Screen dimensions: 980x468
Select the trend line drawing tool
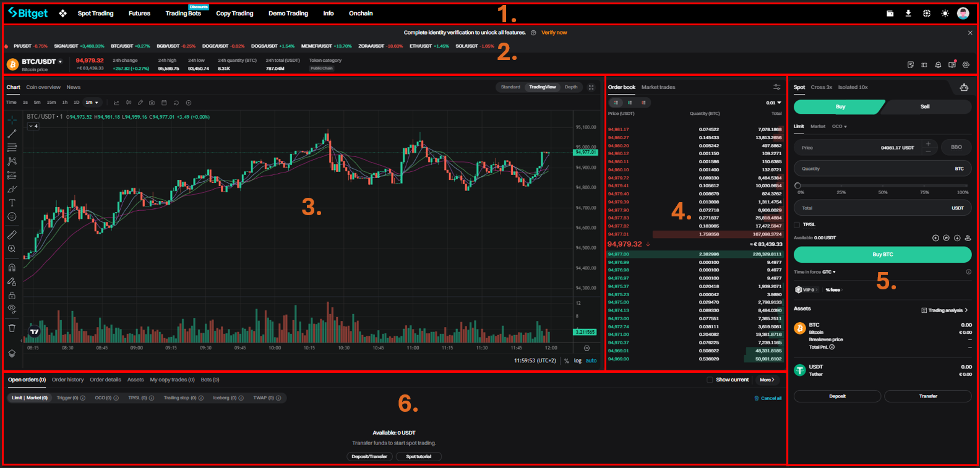(x=12, y=134)
